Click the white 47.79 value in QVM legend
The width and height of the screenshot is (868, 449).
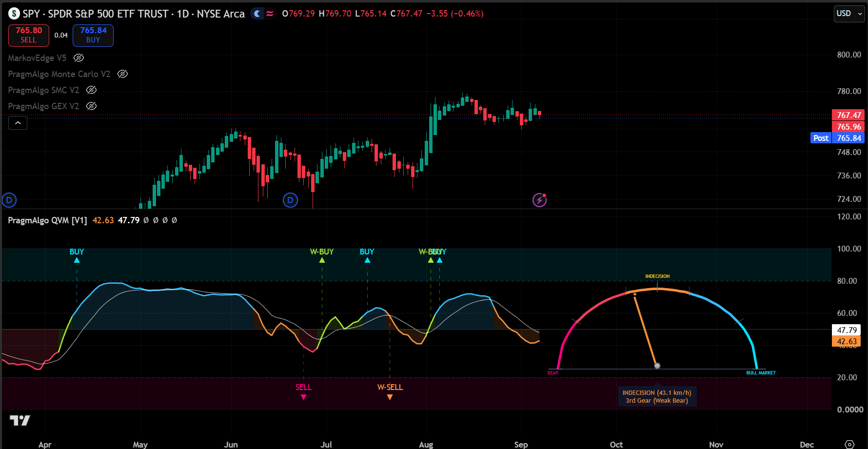coord(129,220)
